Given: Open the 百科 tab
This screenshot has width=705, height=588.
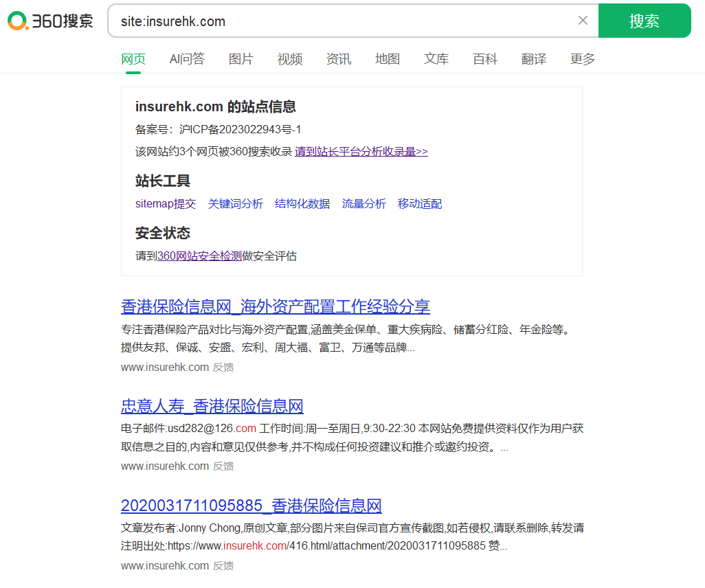Looking at the screenshot, I should pyautogui.click(x=485, y=59).
